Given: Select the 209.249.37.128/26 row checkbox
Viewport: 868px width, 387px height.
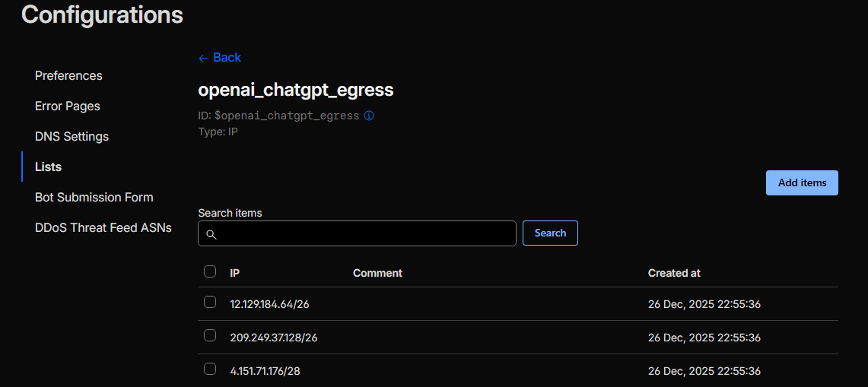Looking at the screenshot, I should (x=210, y=336).
